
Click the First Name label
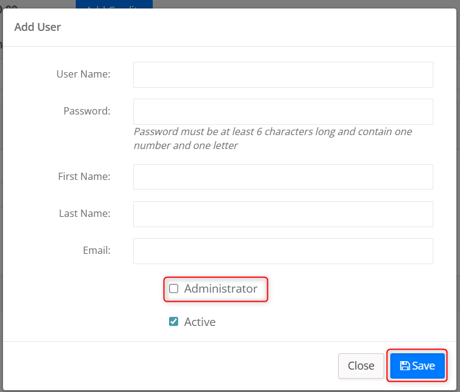[84, 176]
